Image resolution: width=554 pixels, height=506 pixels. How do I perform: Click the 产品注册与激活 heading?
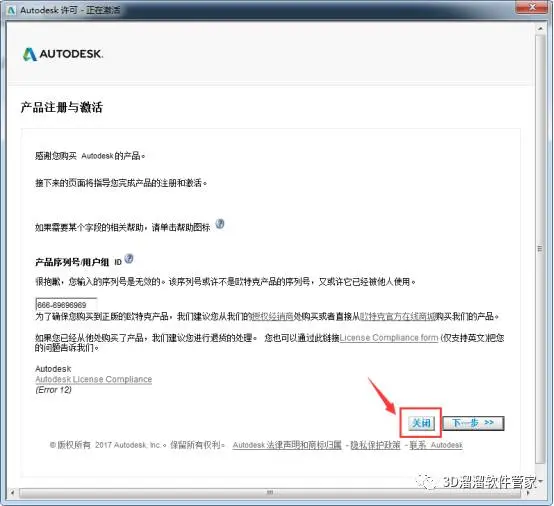(x=61, y=107)
